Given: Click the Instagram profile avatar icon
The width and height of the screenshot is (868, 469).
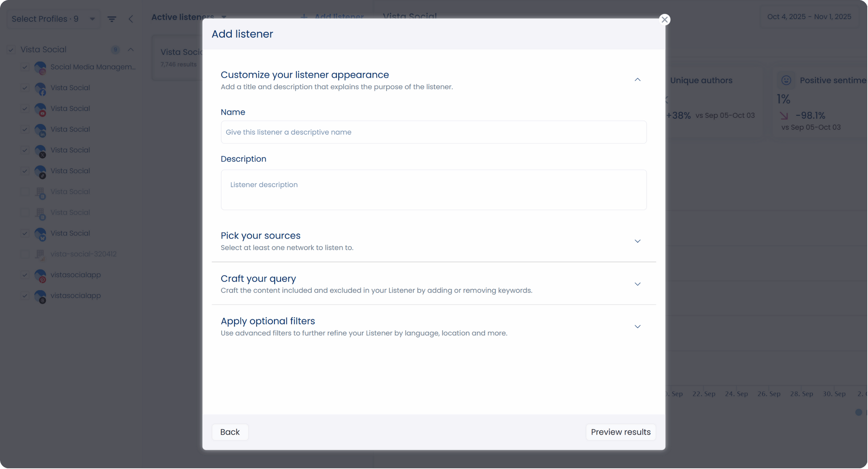Looking at the screenshot, I should pos(40,67).
